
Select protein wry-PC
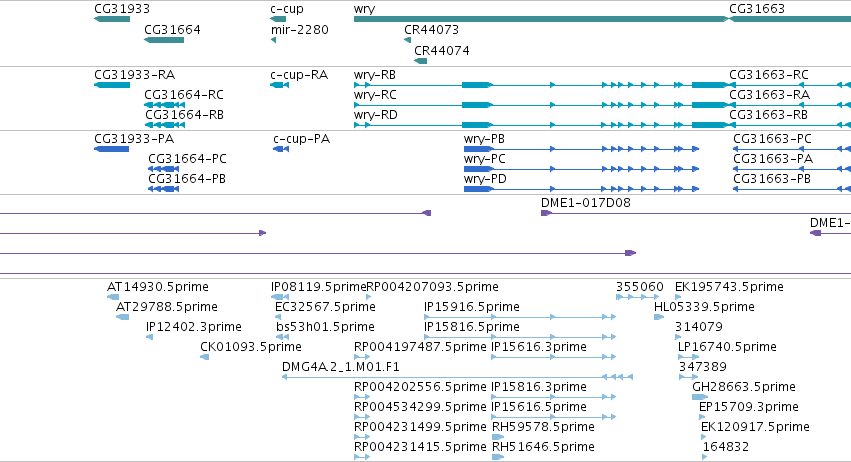click(x=485, y=159)
